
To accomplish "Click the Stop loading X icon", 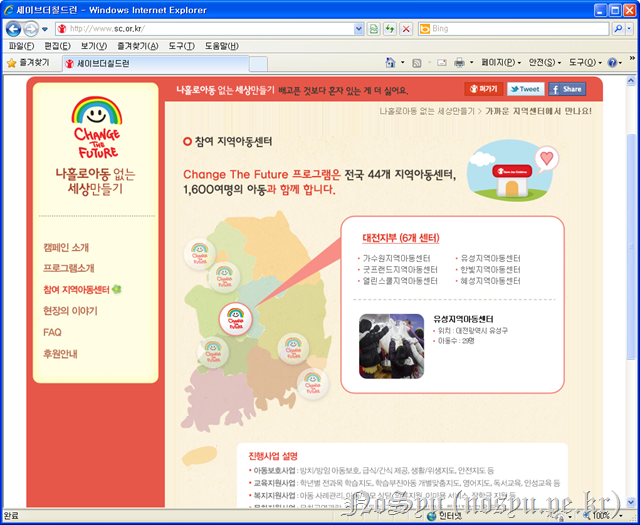I will 406,29.
